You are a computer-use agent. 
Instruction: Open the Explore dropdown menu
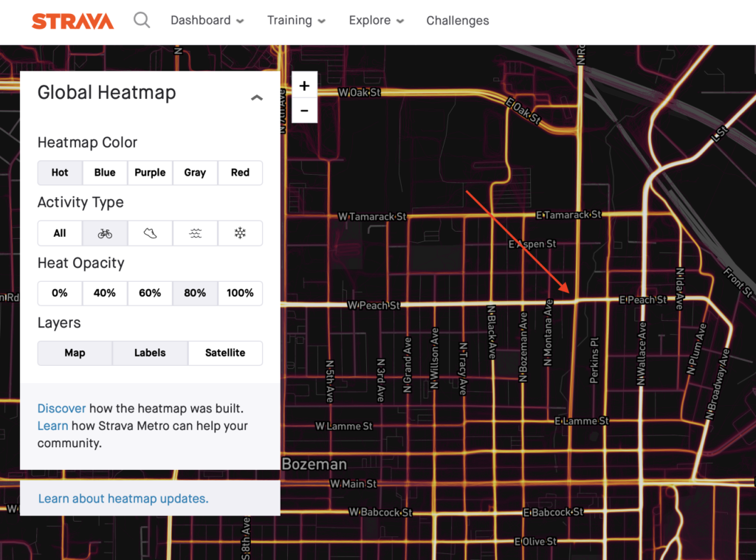377,20
